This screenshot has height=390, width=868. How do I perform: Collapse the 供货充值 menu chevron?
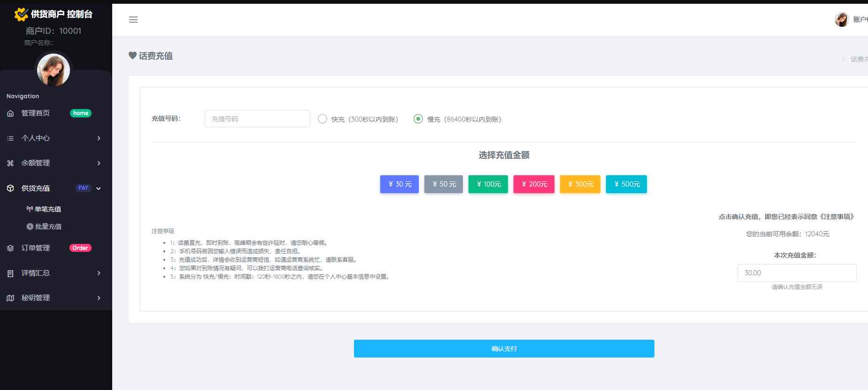point(99,188)
